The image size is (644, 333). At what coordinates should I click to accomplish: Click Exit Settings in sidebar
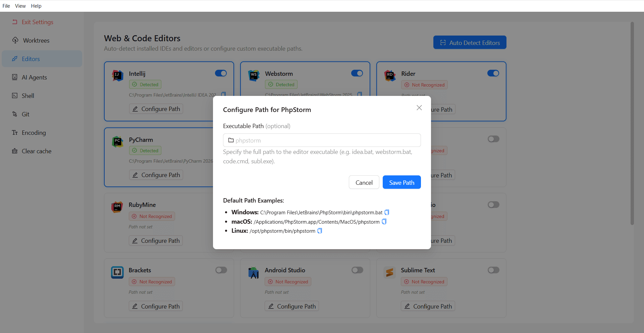click(x=42, y=22)
